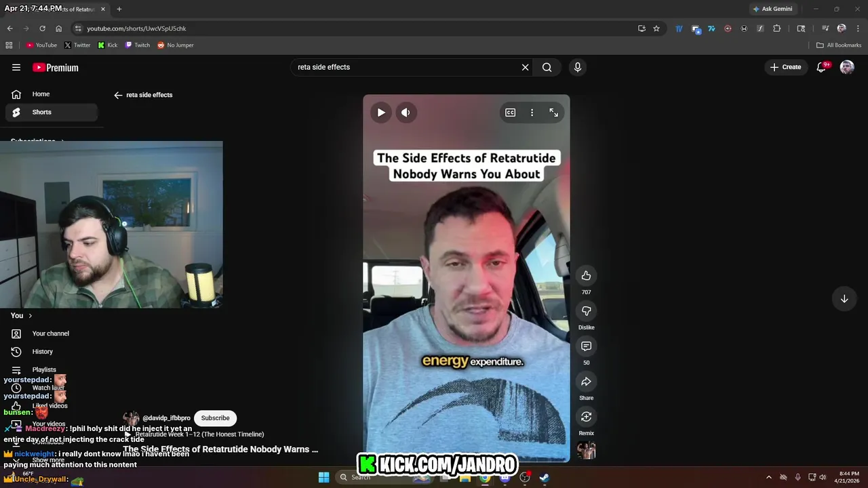Viewport: 868px width, 488px height.
Task: Play the paused Short
Action: click(x=381, y=113)
